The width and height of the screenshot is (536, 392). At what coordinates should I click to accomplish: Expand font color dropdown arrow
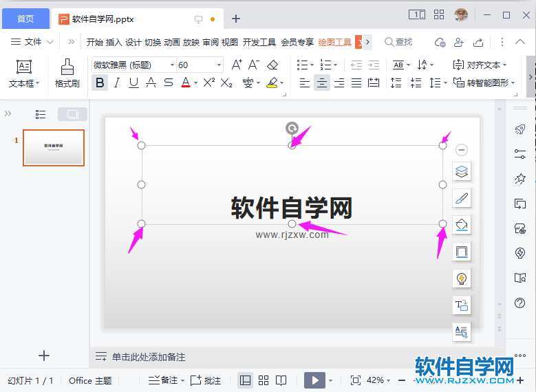click(x=195, y=83)
